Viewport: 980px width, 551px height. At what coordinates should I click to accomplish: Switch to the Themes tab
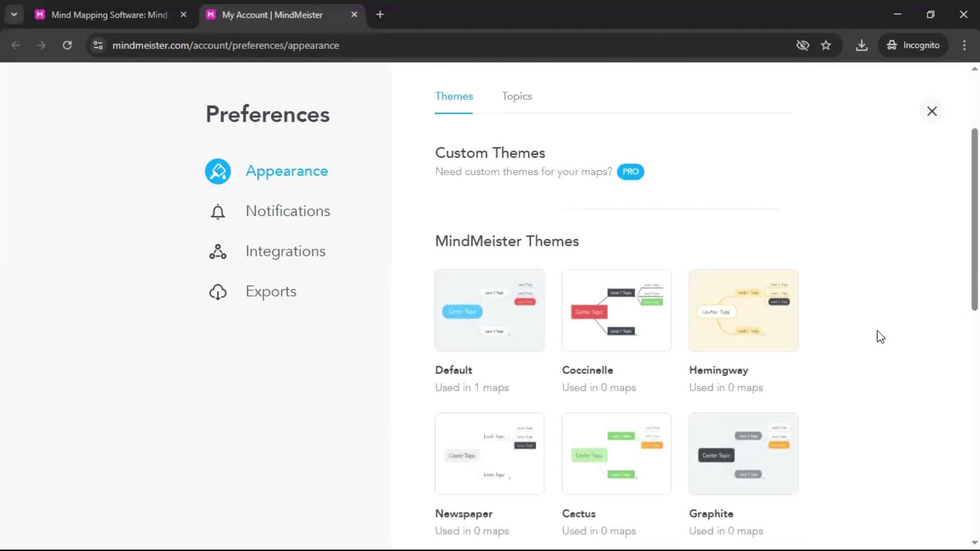454,96
